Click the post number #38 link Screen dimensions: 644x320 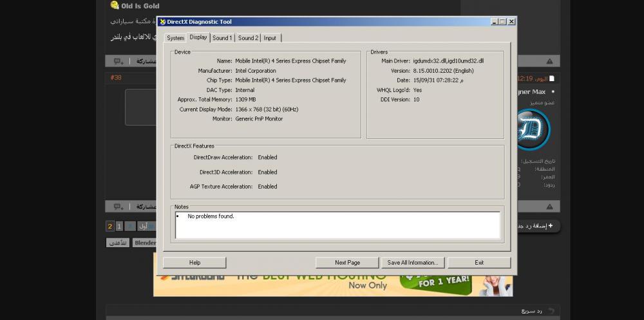tap(116, 78)
